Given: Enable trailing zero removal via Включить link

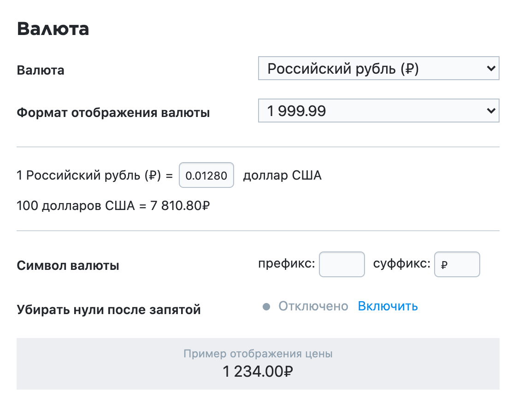Looking at the screenshot, I should coord(388,306).
